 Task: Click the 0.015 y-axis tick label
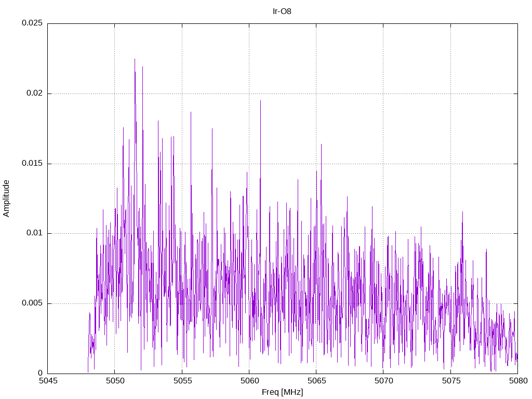coord(32,163)
